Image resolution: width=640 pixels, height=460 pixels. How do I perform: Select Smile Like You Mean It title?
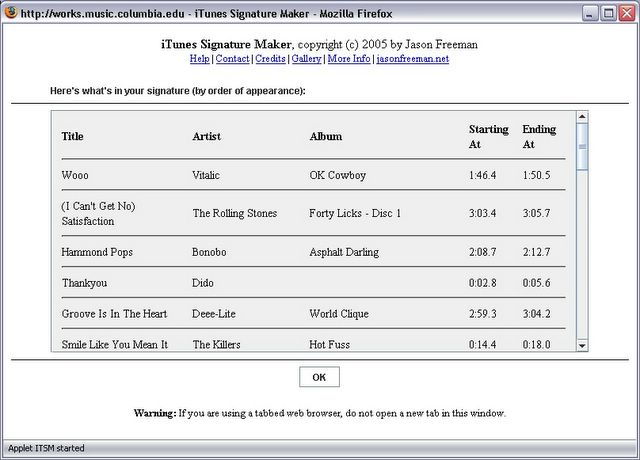(115, 344)
